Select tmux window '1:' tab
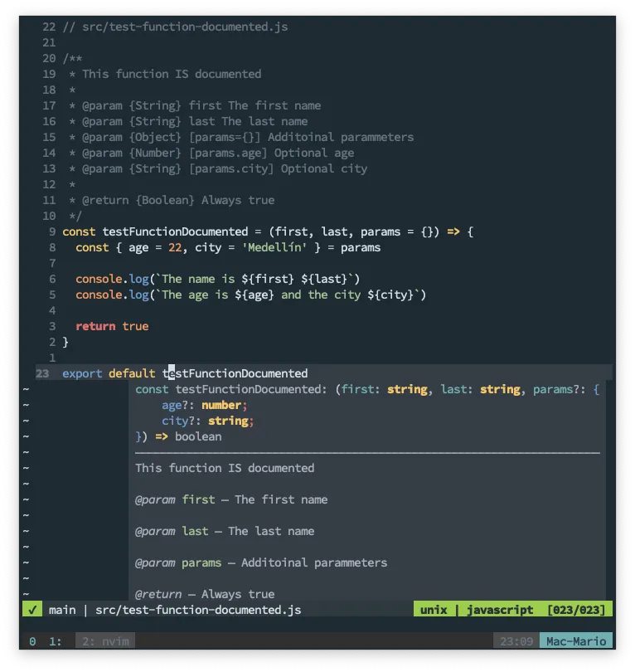The height and width of the screenshot is (672, 635). pyautogui.click(x=56, y=641)
